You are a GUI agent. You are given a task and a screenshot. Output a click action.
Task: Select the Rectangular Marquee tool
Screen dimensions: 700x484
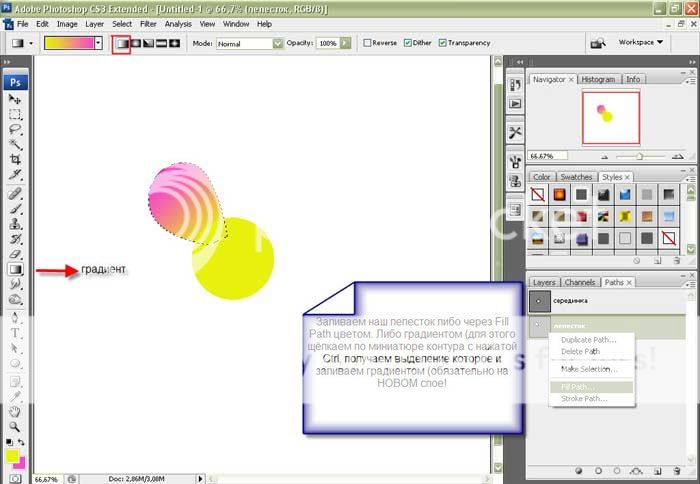point(16,114)
